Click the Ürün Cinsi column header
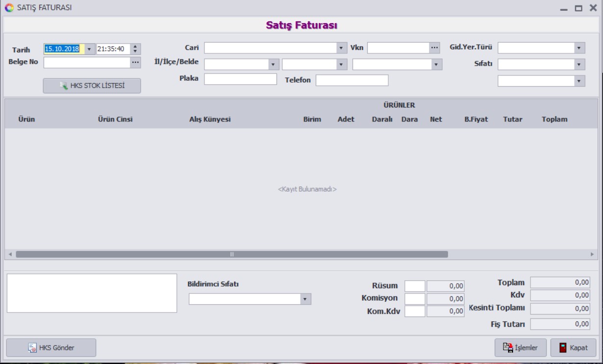The width and height of the screenshot is (603, 364). (x=115, y=119)
